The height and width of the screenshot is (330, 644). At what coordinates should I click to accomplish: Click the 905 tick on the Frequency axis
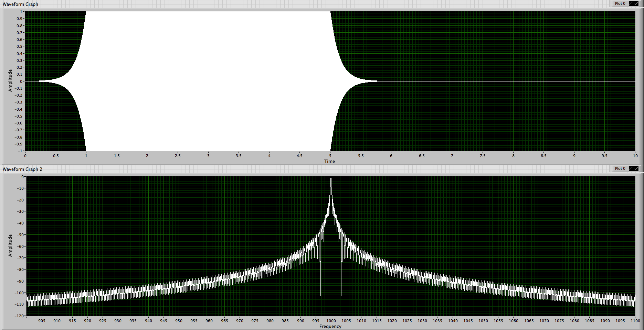(x=42, y=321)
